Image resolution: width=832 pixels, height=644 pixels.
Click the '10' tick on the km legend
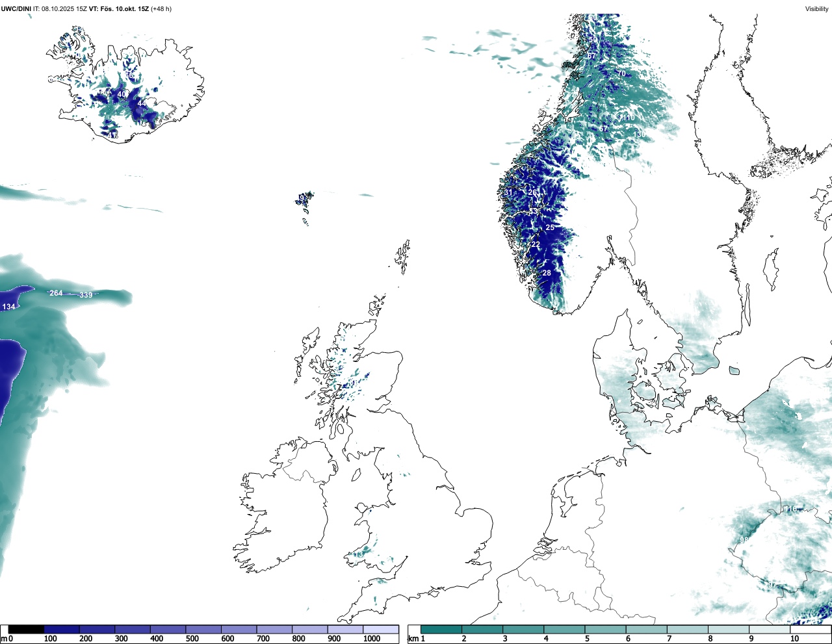click(794, 639)
